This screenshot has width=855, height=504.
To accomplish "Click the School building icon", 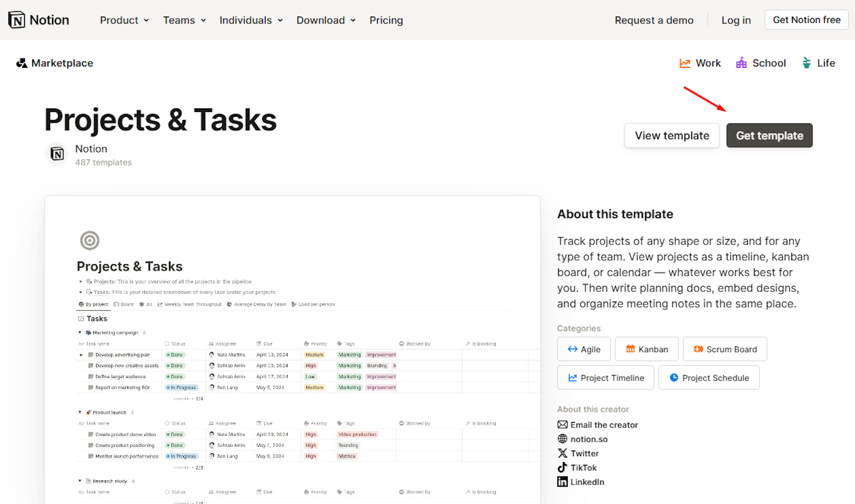I will pos(741,63).
